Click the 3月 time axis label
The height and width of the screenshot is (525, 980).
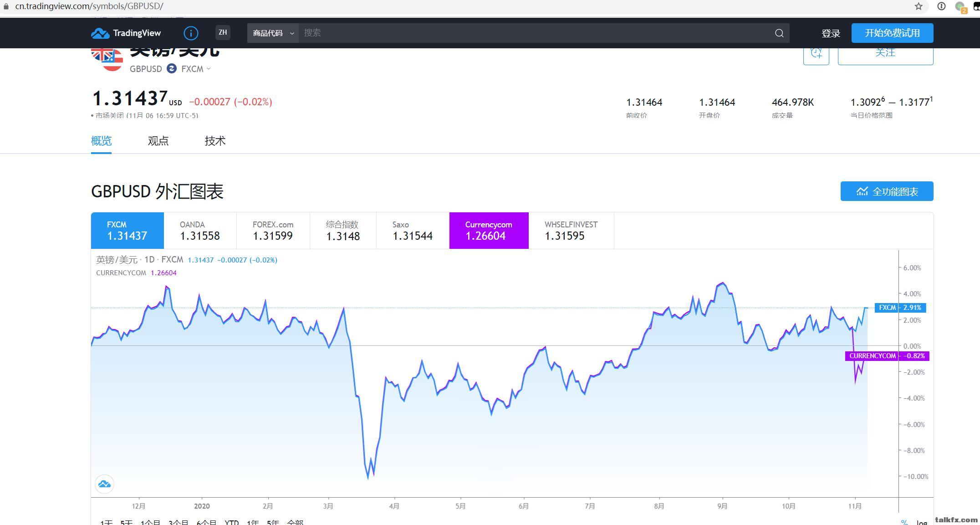click(328, 506)
